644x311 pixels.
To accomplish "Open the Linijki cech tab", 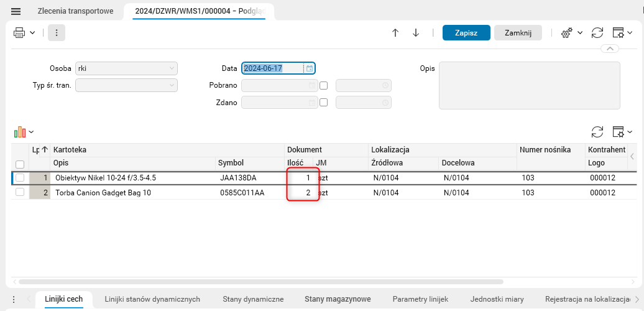I will point(63,299).
